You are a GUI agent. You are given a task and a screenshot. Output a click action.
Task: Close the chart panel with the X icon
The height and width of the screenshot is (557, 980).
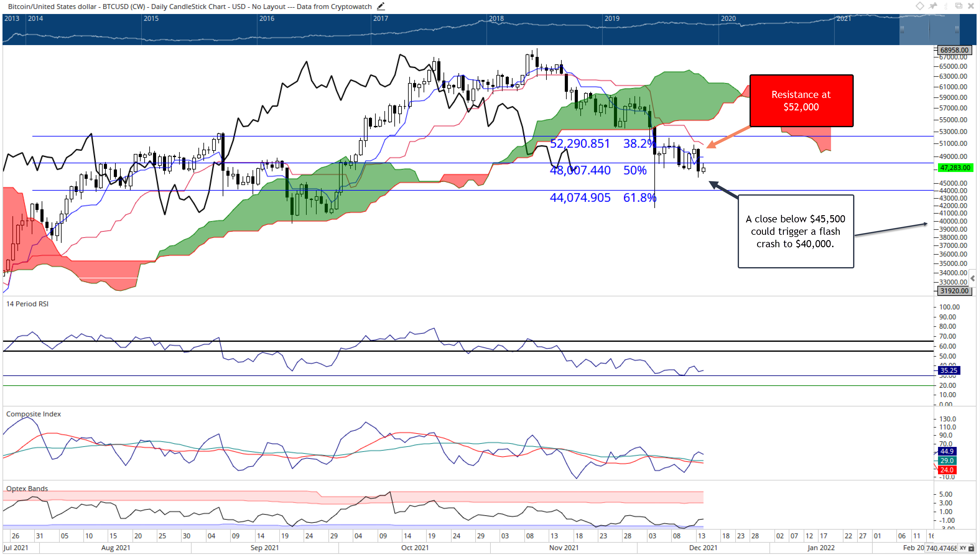971,6
